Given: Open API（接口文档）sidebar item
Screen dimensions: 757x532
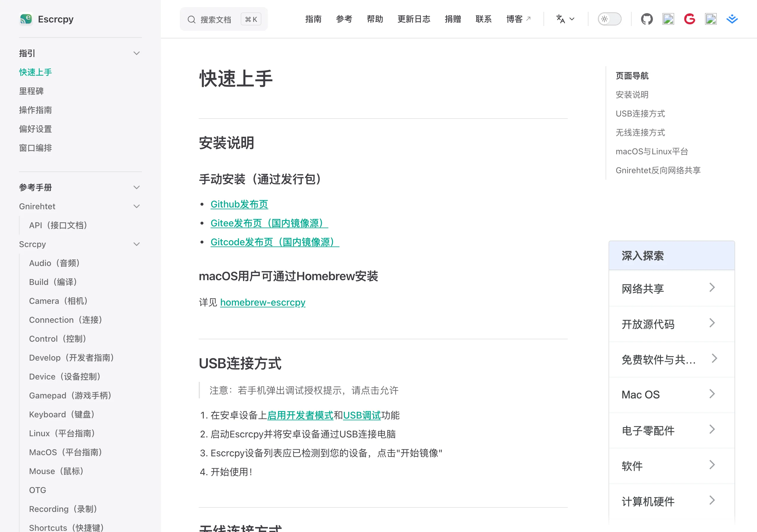Looking at the screenshot, I should click(58, 225).
